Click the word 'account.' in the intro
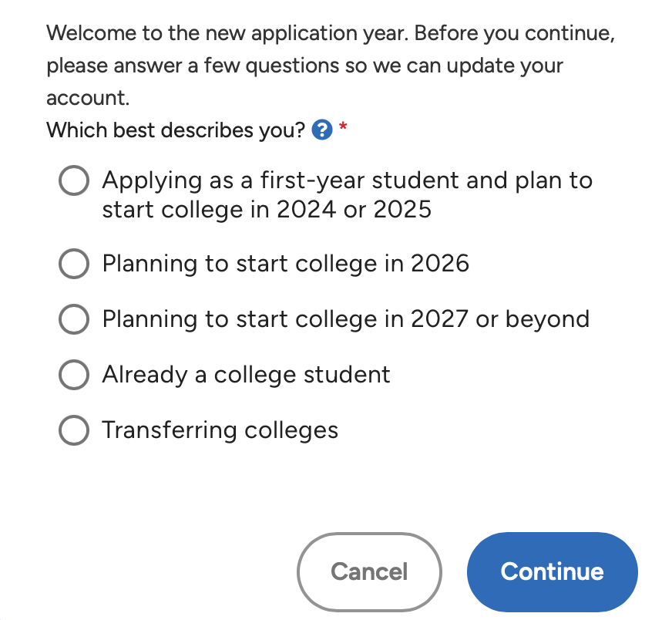This screenshot has width=672, height=620. (x=88, y=98)
